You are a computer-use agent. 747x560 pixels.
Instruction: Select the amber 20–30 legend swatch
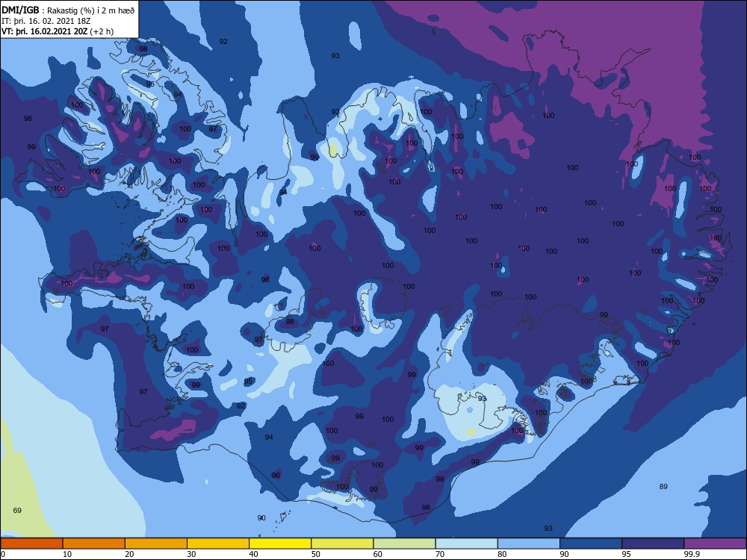[156, 544]
